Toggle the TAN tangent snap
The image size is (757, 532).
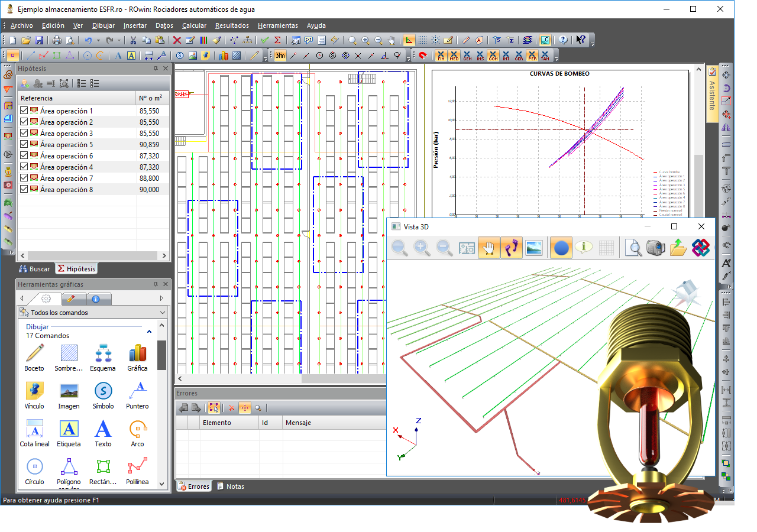(545, 56)
